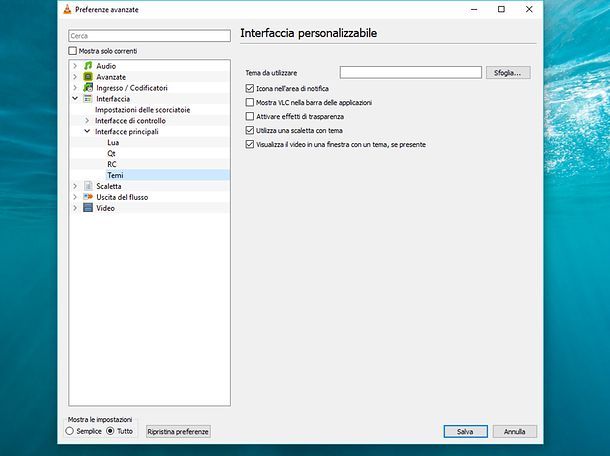610x456 pixels.
Task: Click the Interfaccia tree label
Action: pos(113,98)
